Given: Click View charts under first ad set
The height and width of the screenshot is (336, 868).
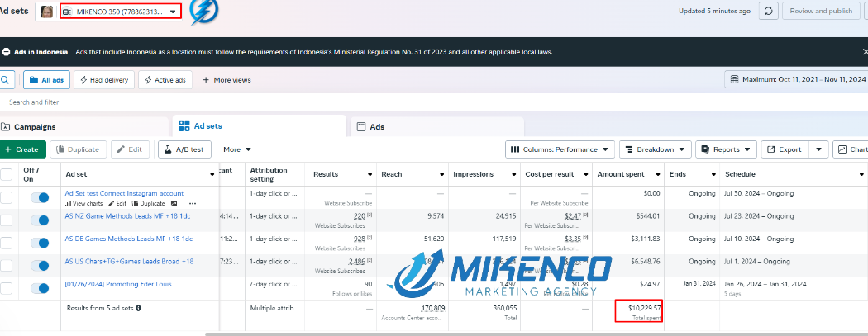Looking at the screenshot, I should pos(84,203).
